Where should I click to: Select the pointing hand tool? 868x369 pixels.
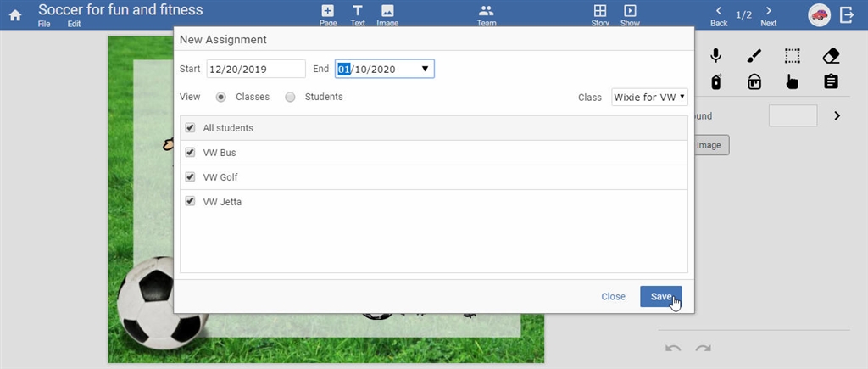pos(793,82)
